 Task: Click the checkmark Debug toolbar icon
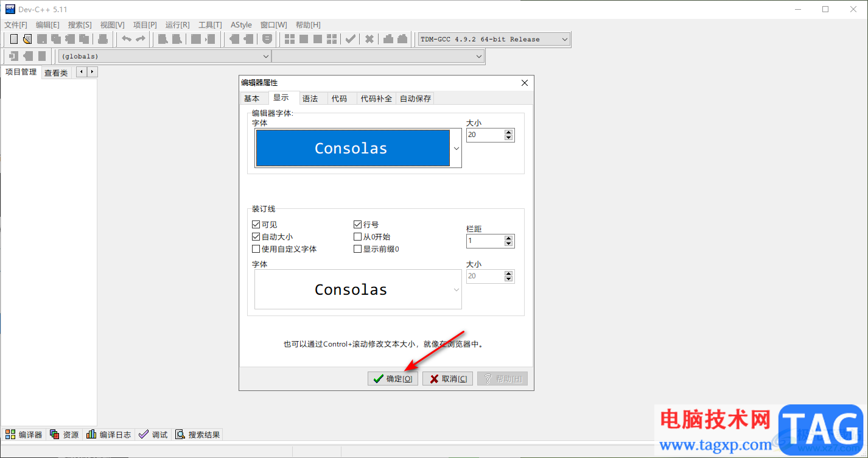tap(351, 39)
